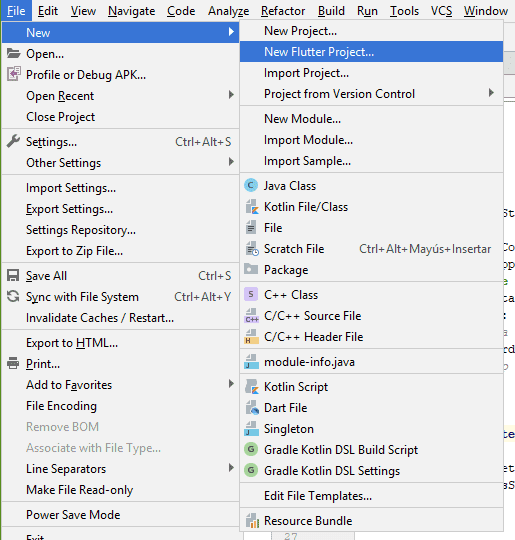The image size is (515, 540).
Task: Toggle Power Save Mode
Action: pos(120,515)
